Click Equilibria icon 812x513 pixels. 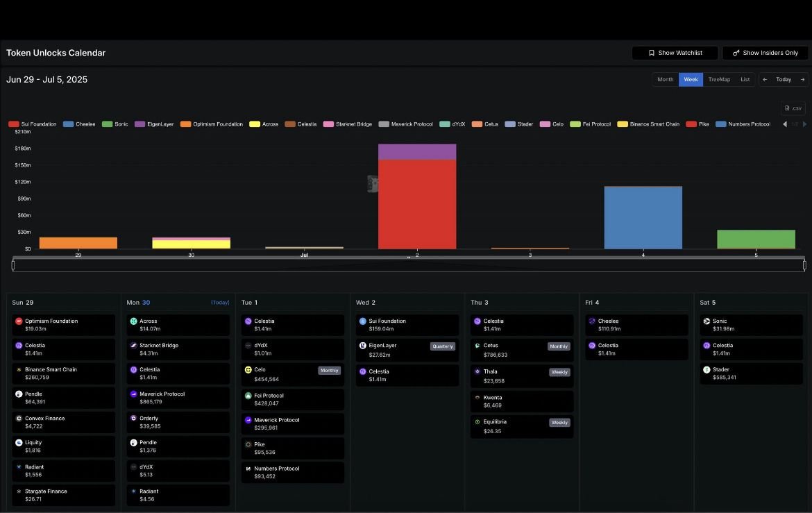[477, 422]
